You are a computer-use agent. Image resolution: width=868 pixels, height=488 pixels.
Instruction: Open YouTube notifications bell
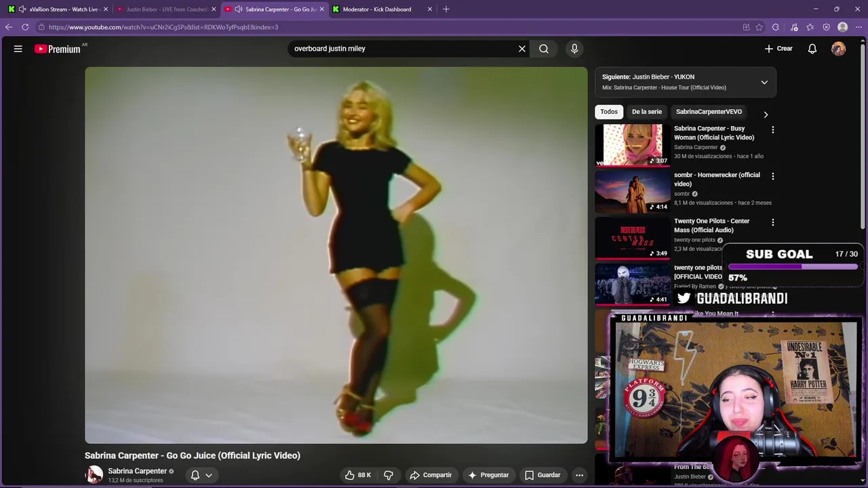pyautogui.click(x=812, y=49)
